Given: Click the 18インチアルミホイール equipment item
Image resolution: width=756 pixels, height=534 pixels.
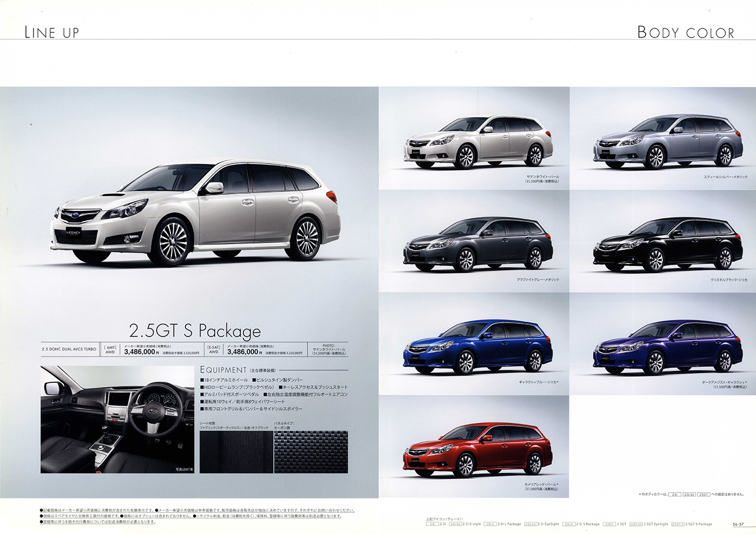Looking at the screenshot, I should [225, 379].
